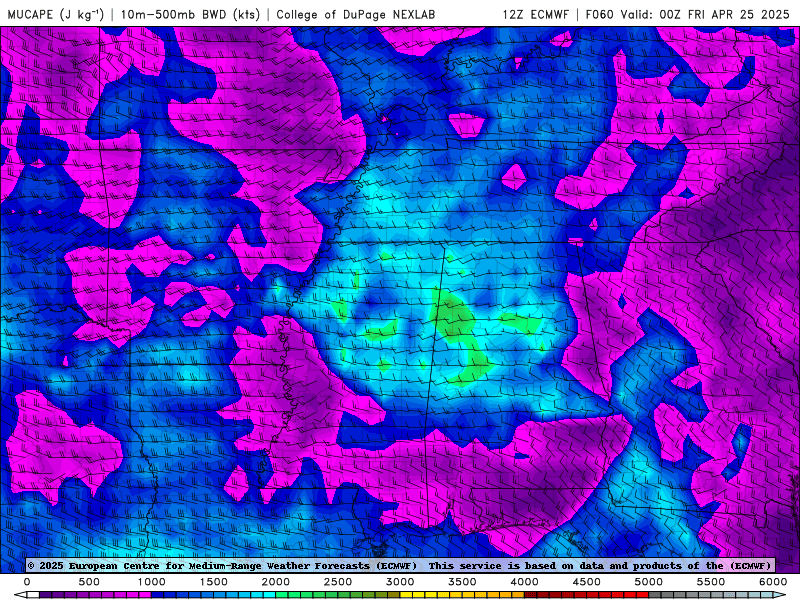Click the 12Z ECMWF model run label

[x=535, y=14]
